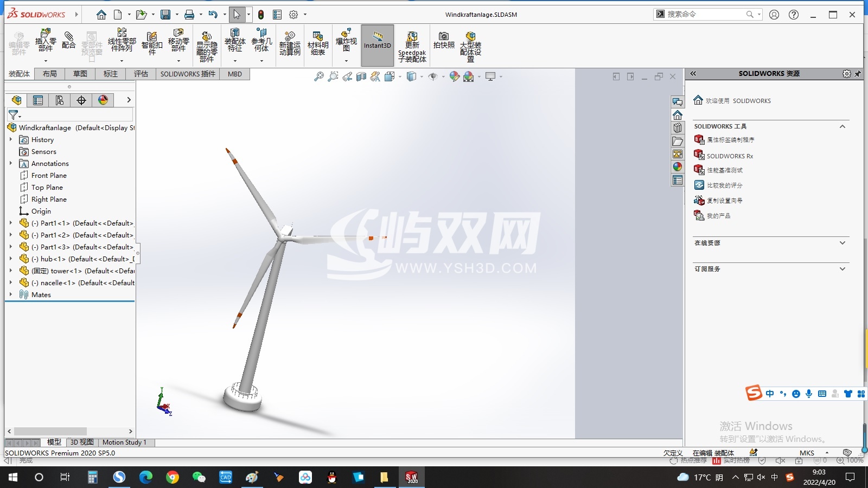Open the 爆炸视图 (Exploded View) tool
Image resolution: width=868 pixels, height=488 pixels.
click(x=346, y=41)
